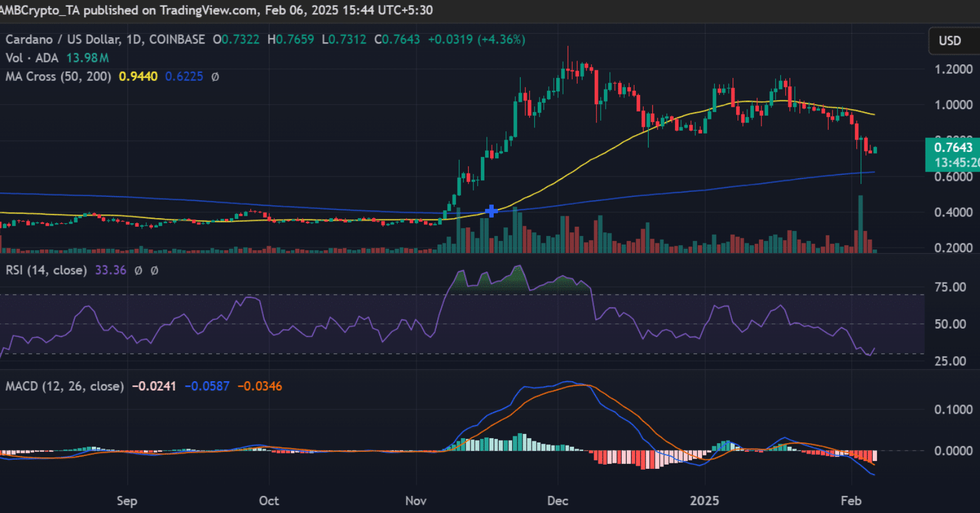Click the Vol · ADA volume legend
Image resolution: width=980 pixels, height=513 pixels.
click(32, 58)
